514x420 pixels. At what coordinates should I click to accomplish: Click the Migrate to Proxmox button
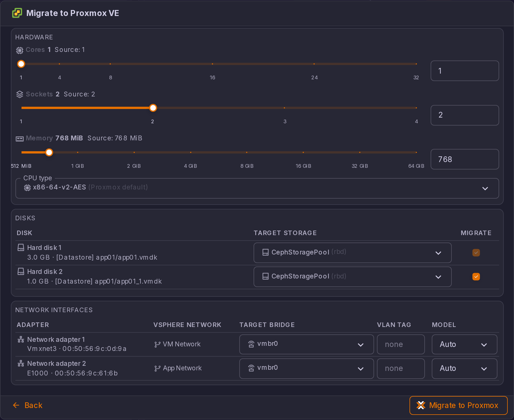458,405
